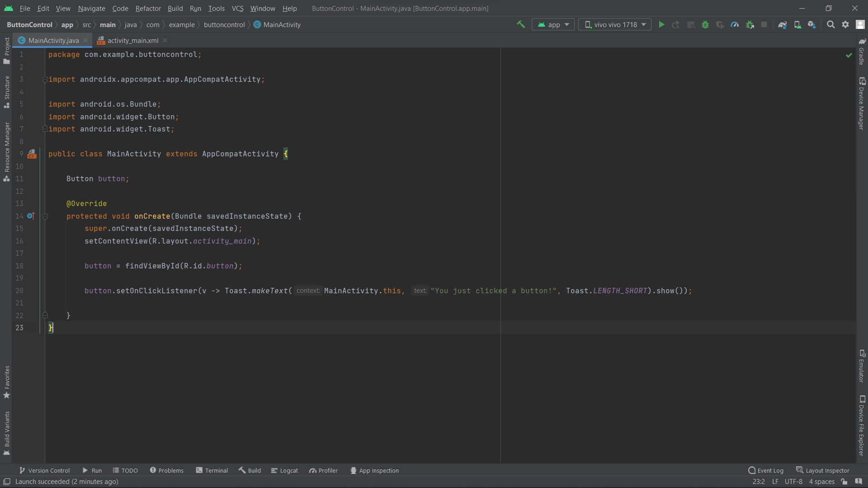Open the Layout Inspector tool window
868x488 pixels.
pos(823,470)
